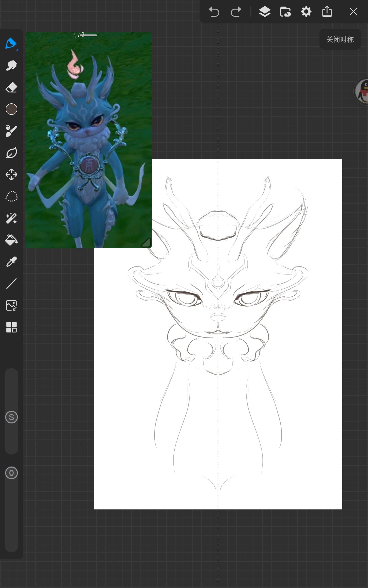The image size is (368, 588).
Task: Open the brush and color mixer tool
Action: point(11,131)
